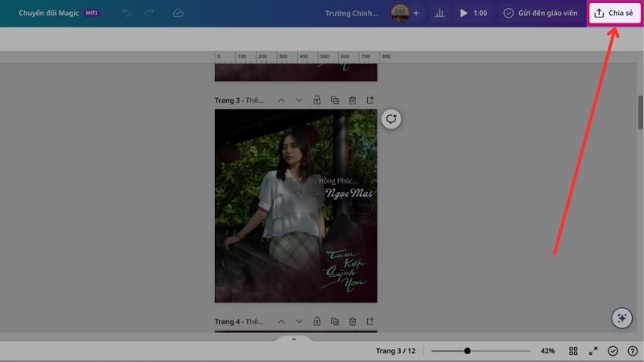
Task: Add a new page after Trang 4
Action: pyautogui.click(x=370, y=321)
